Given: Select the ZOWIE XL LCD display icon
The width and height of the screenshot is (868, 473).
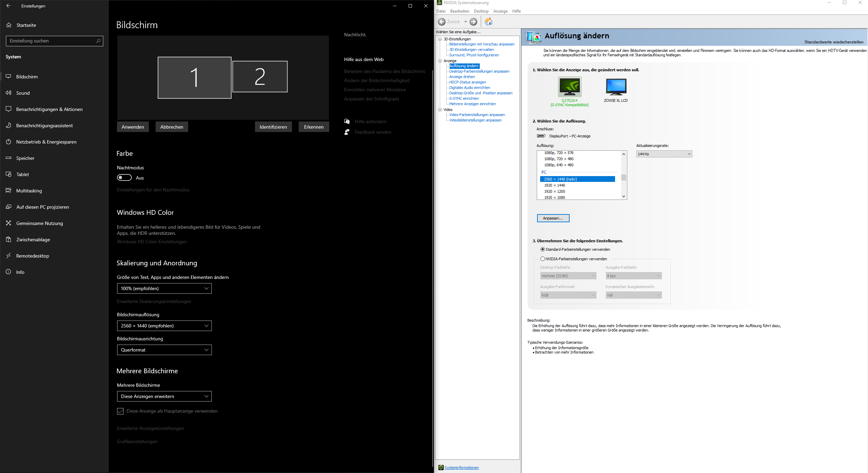Looking at the screenshot, I should click(616, 87).
